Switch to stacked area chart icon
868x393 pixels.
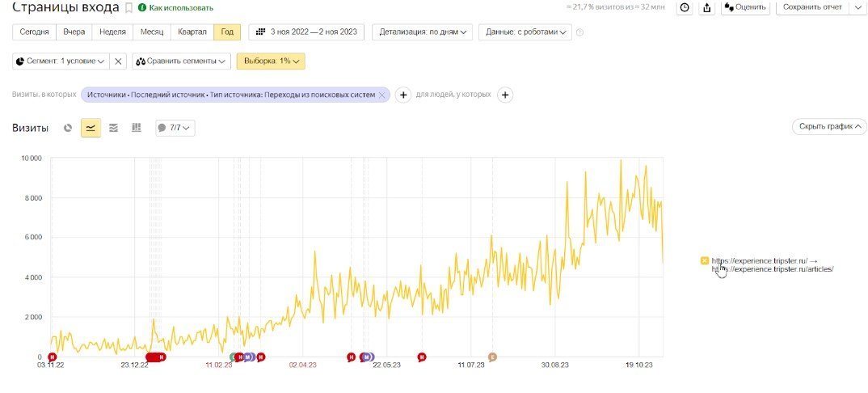click(114, 128)
